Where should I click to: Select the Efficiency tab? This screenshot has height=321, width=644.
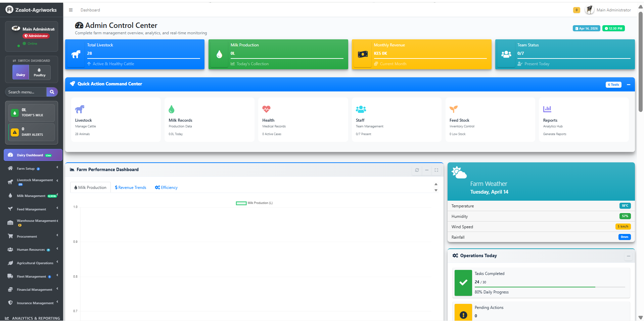166,188
